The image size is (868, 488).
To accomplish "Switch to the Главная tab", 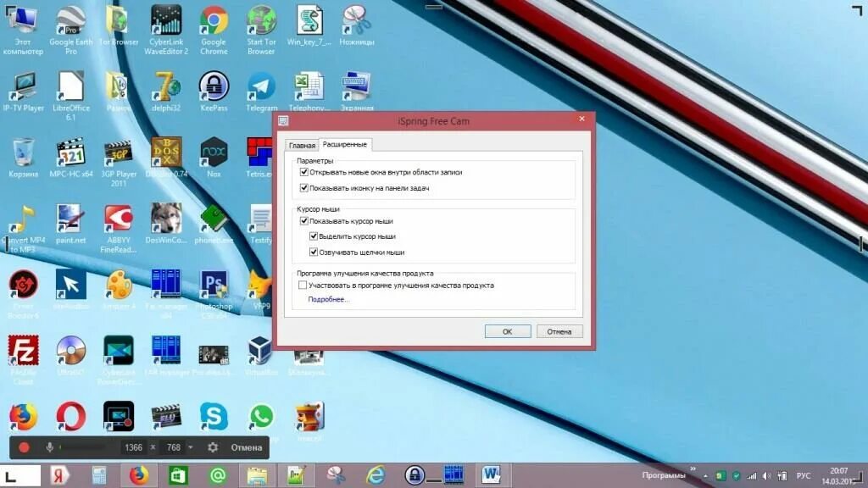I will (302, 145).
